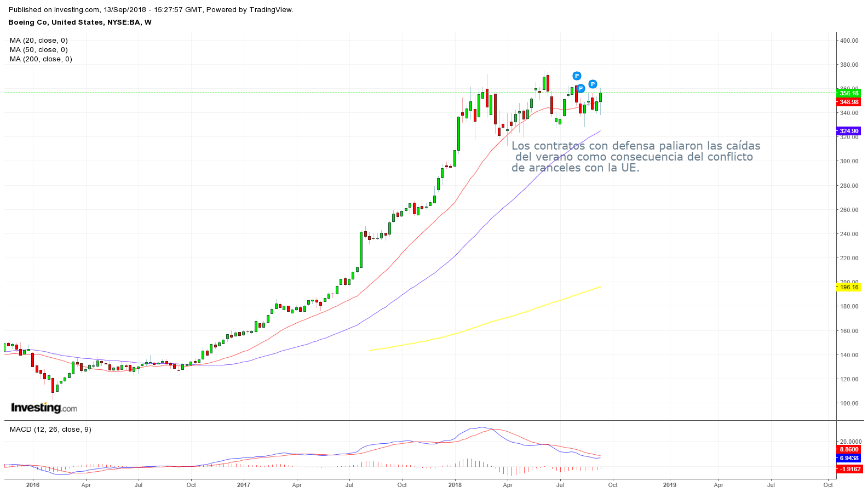The image size is (868, 492).
Task: Select the blue 324.90 MA value tag
Action: point(849,131)
